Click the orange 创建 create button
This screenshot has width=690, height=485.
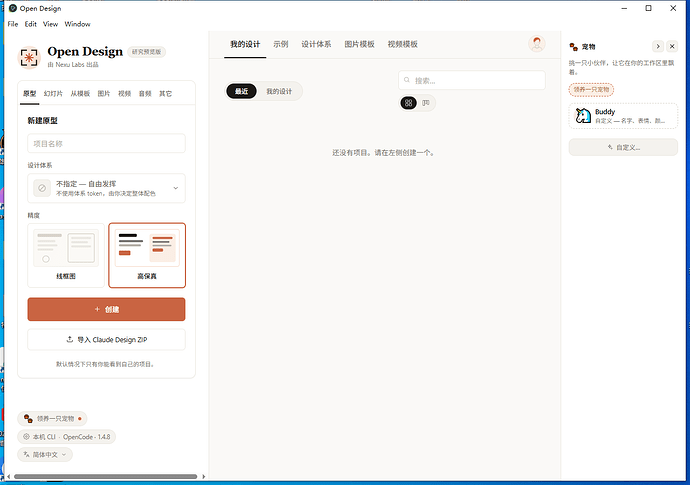106,309
